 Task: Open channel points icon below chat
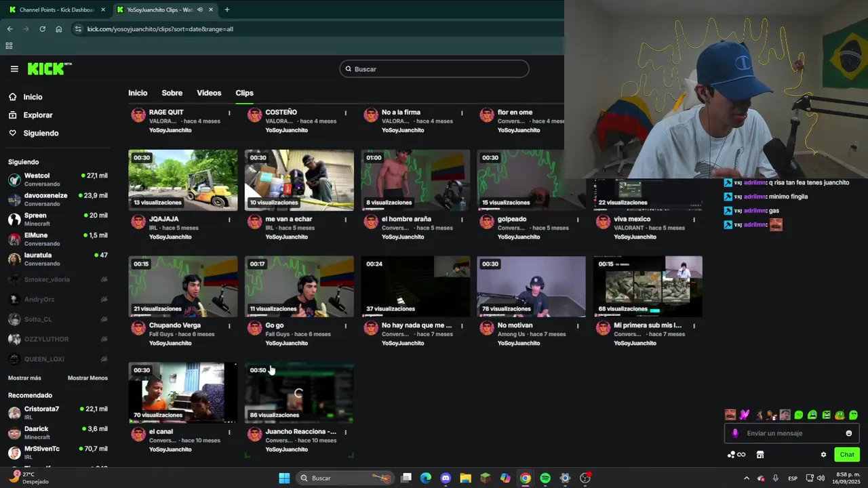pos(736,455)
